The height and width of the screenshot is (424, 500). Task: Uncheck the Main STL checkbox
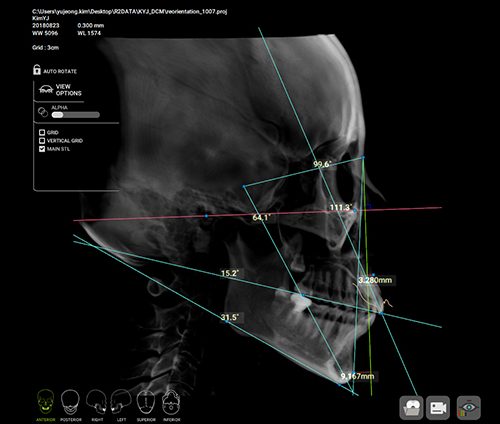point(42,149)
